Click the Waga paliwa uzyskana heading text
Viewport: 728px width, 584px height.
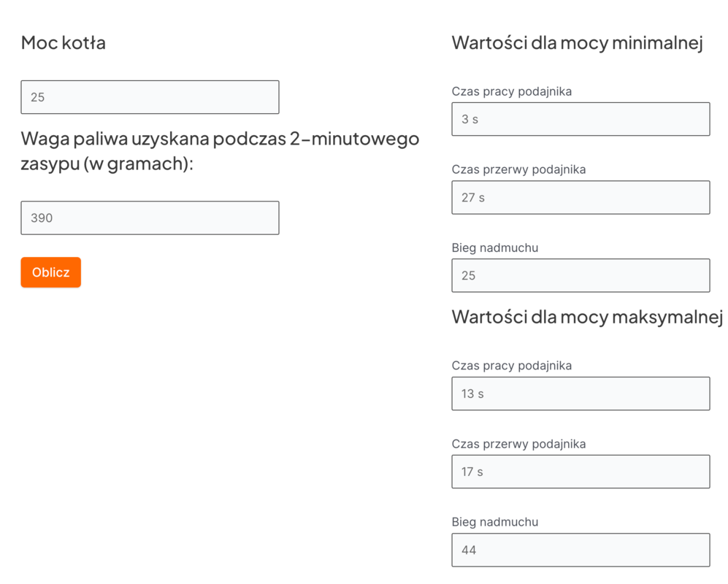(x=219, y=150)
